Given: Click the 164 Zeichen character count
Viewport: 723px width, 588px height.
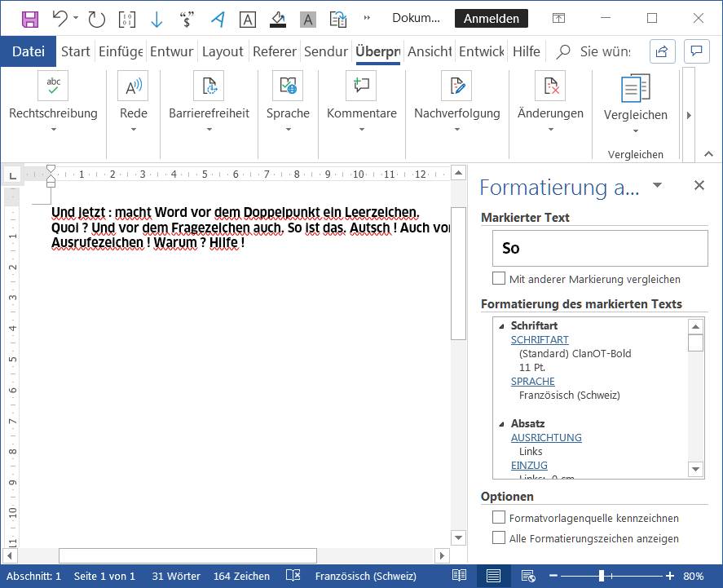Looking at the screenshot, I should click(x=241, y=576).
